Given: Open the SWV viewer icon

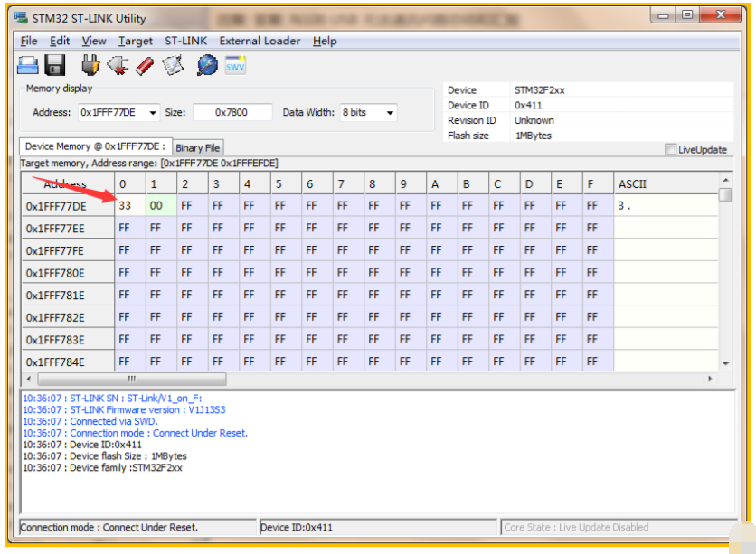Looking at the screenshot, I should point(235,65).
